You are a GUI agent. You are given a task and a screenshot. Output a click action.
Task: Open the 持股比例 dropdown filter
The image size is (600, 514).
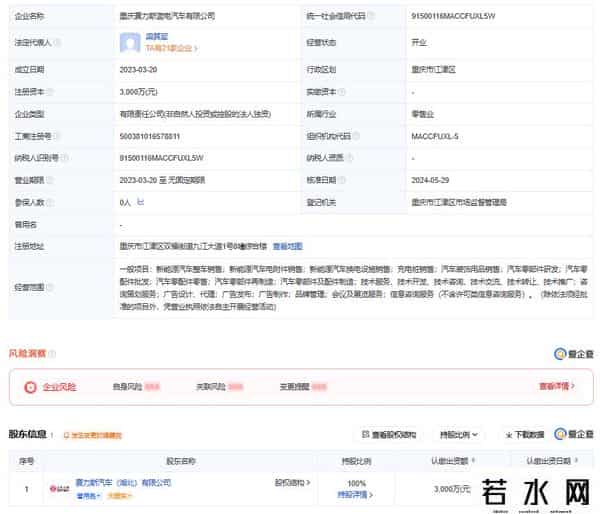coord(460,435)
